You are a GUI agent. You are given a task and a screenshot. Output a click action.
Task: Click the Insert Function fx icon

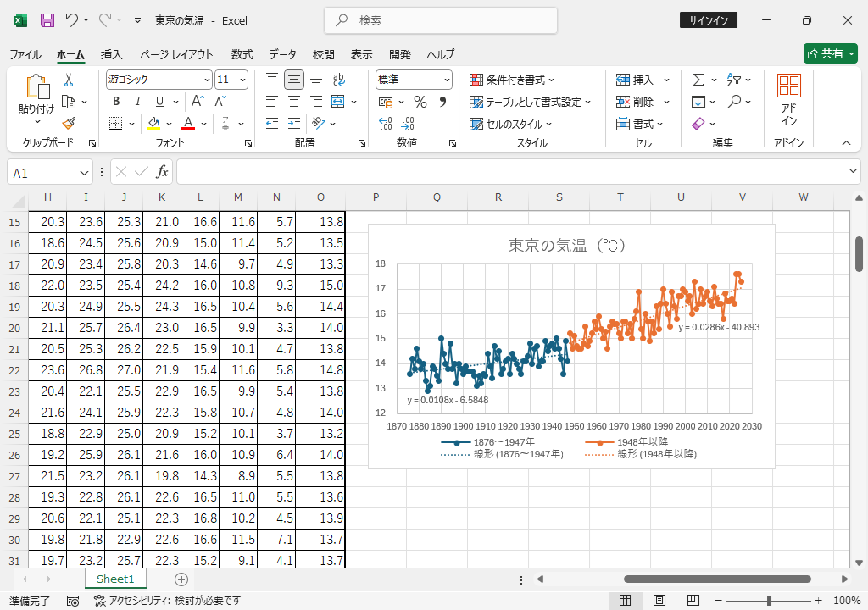[x=162, y=172]
